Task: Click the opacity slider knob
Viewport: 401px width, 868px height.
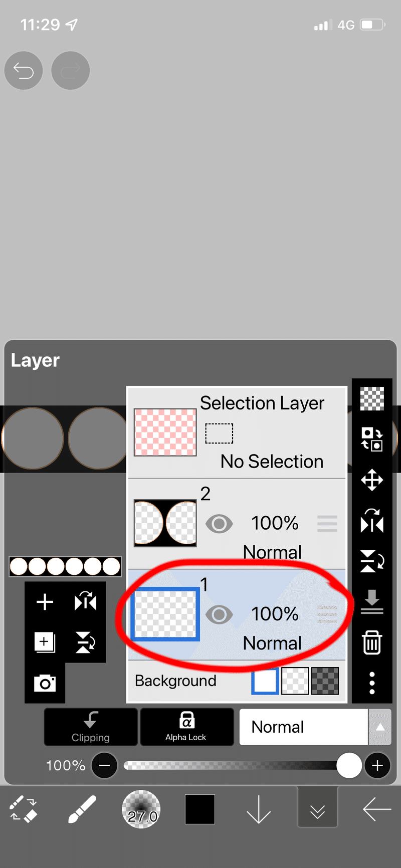Action: (x=349, y=765)
